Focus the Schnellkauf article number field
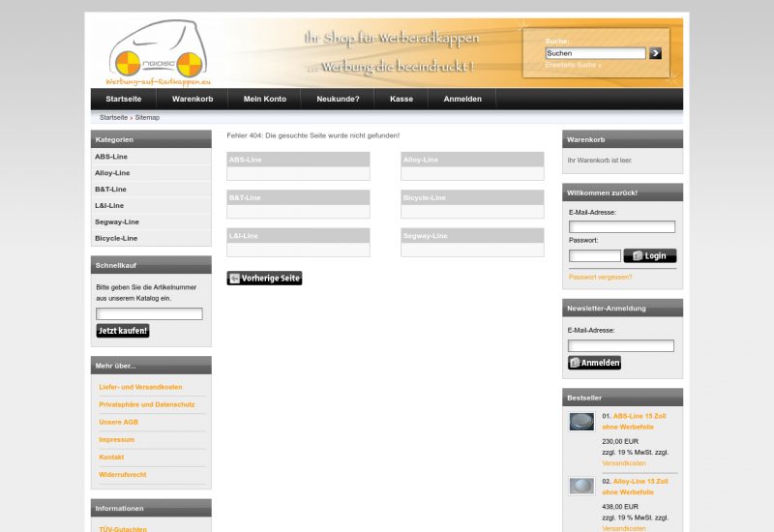This screenshot has height=532, width=774. click(x=149, y=313)
